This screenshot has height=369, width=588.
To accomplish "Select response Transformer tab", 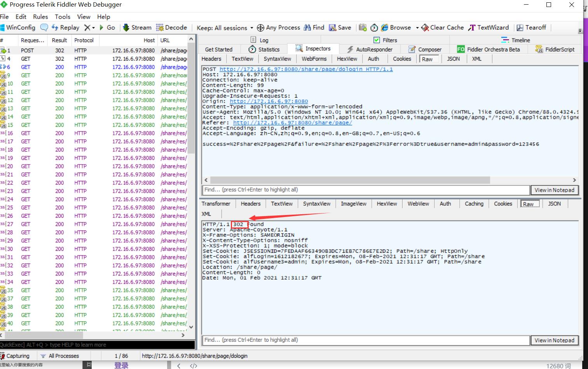I will point(216,204).
